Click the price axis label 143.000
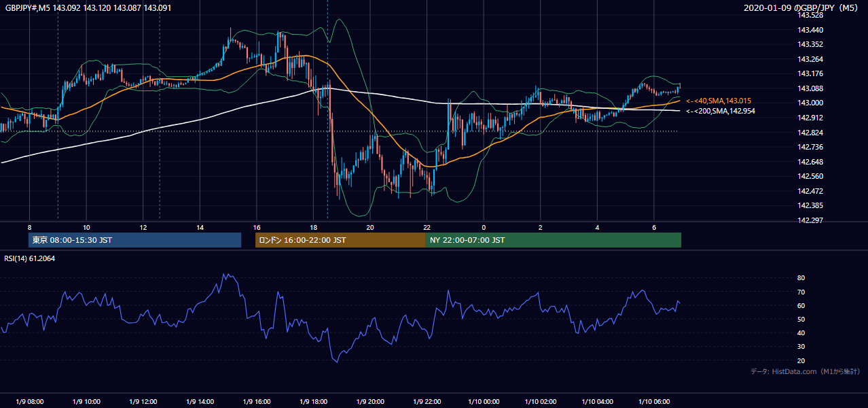 pyautogui.click(x=810, y=103)
